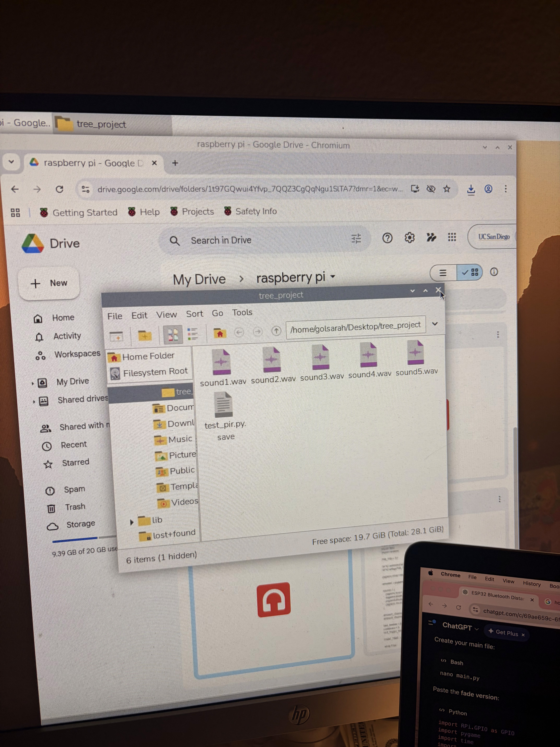Open Drive advanced search options
Image resolution: width=560 pixels, height=747 pixels.
[x=356, y=239]
